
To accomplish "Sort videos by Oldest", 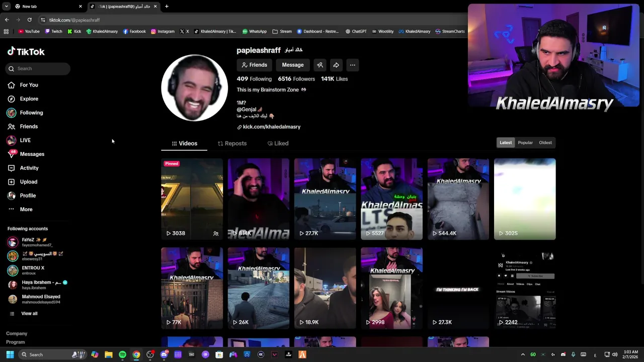I will [x=545, y=143].
